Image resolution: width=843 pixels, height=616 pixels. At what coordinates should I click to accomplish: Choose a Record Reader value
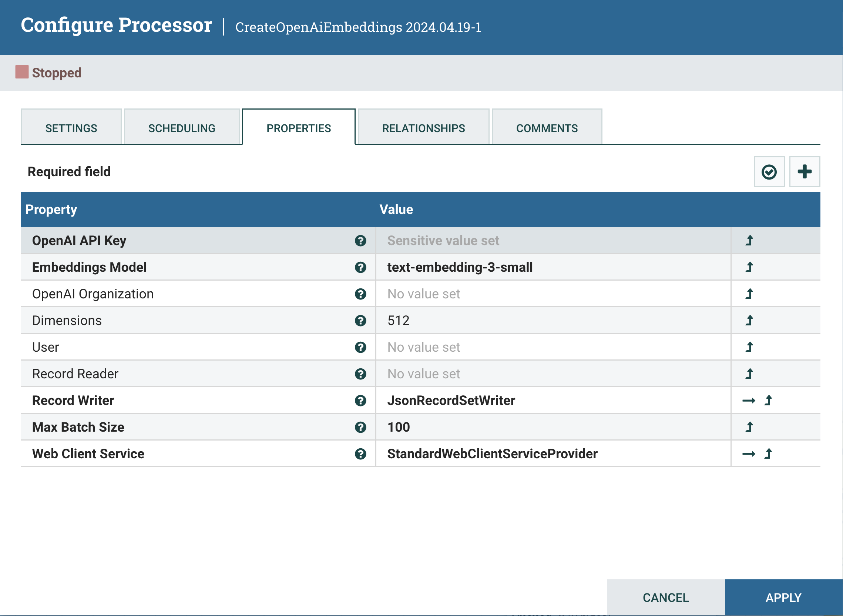click(553, 374)
